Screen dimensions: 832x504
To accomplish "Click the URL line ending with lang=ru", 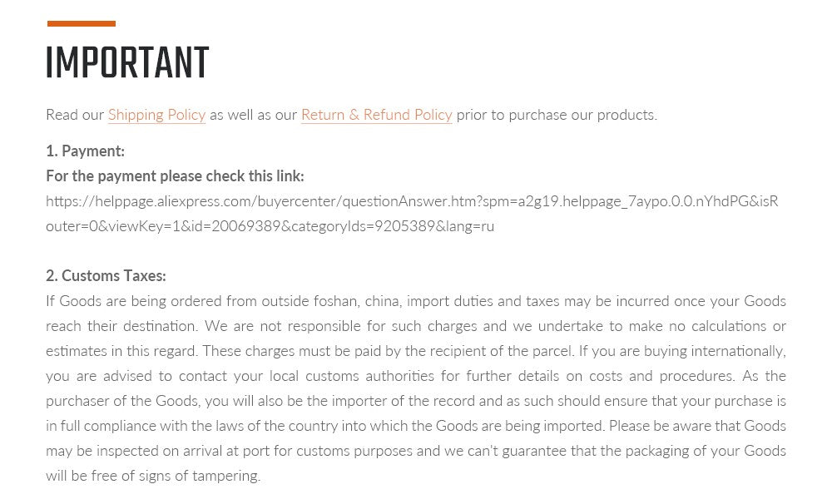I will point(270,226).
